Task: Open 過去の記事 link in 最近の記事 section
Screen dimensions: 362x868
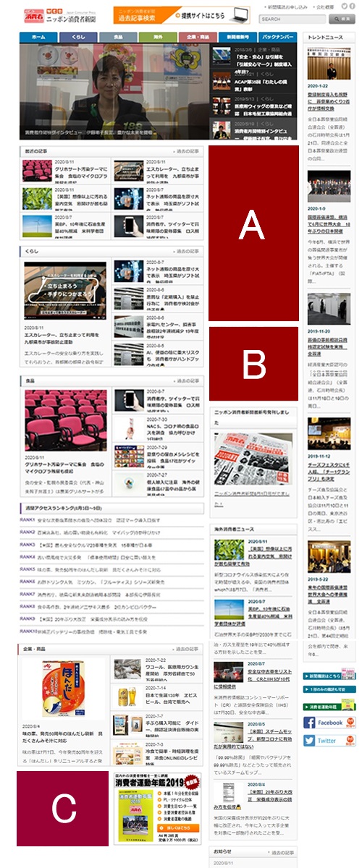Action: 186,151
